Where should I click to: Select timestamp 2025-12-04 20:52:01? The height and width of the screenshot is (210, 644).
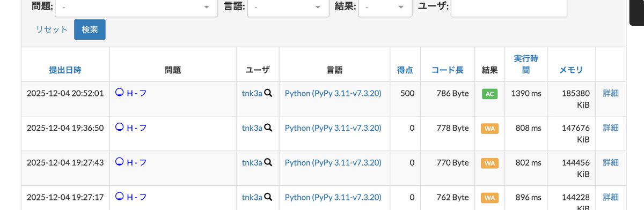tap(65, 93)
